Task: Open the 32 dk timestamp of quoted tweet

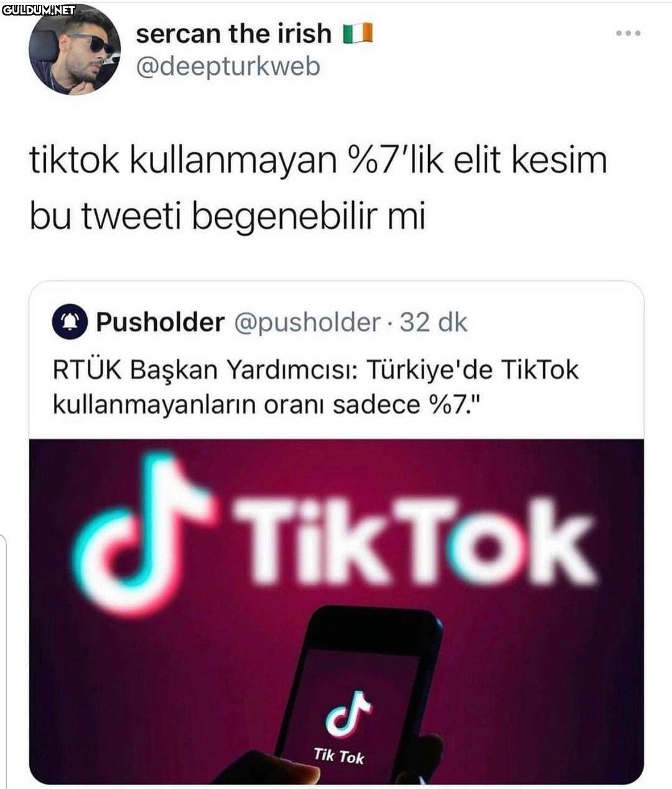Action: point(433,322)
